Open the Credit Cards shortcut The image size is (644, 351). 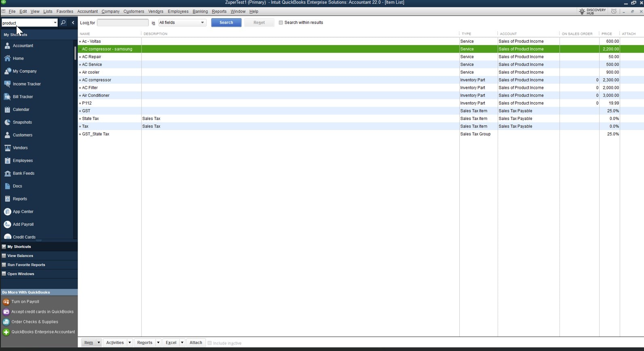coord(24,237)
